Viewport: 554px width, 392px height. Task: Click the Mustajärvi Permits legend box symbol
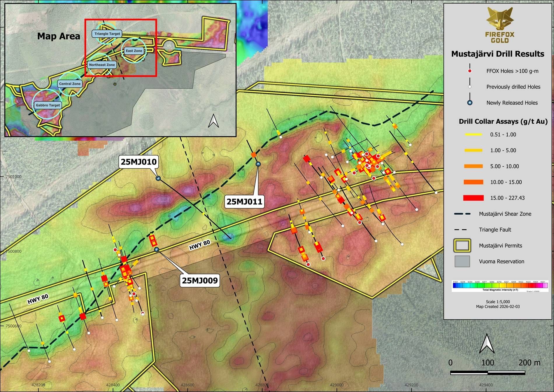click(462, 246)
